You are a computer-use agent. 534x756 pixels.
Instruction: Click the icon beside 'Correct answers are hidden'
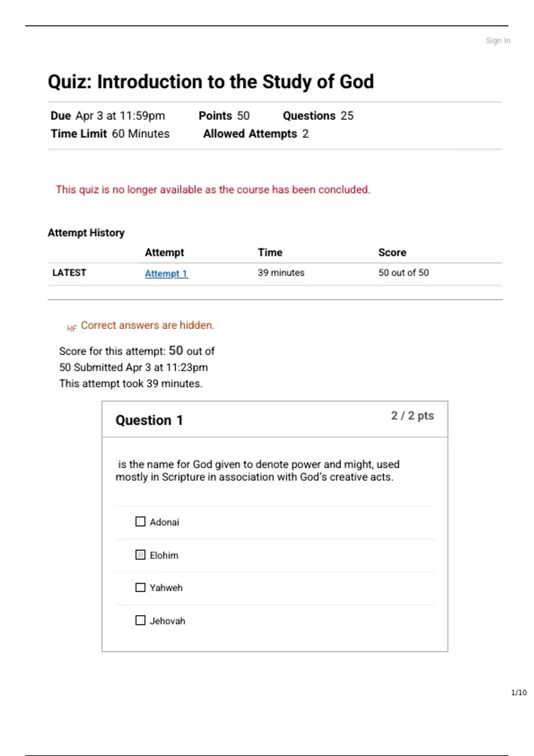[x=72, y=328]
